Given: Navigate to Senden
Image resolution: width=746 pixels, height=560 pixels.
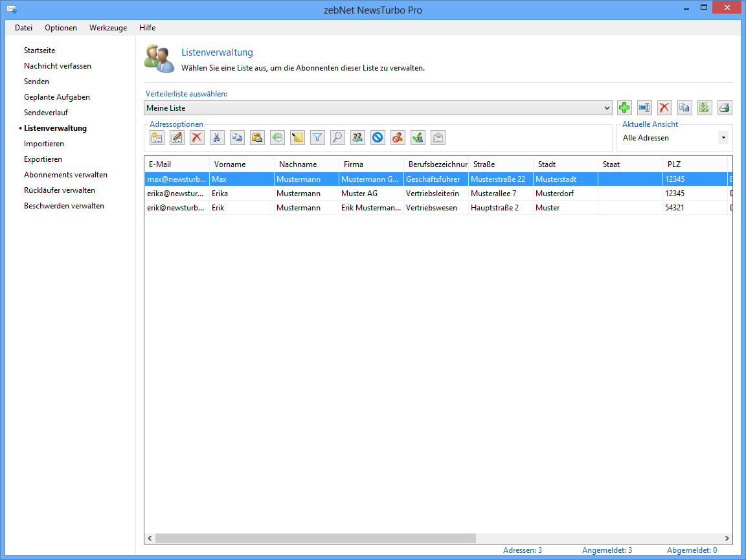Looking at the screenshot, I should point(37,82).
